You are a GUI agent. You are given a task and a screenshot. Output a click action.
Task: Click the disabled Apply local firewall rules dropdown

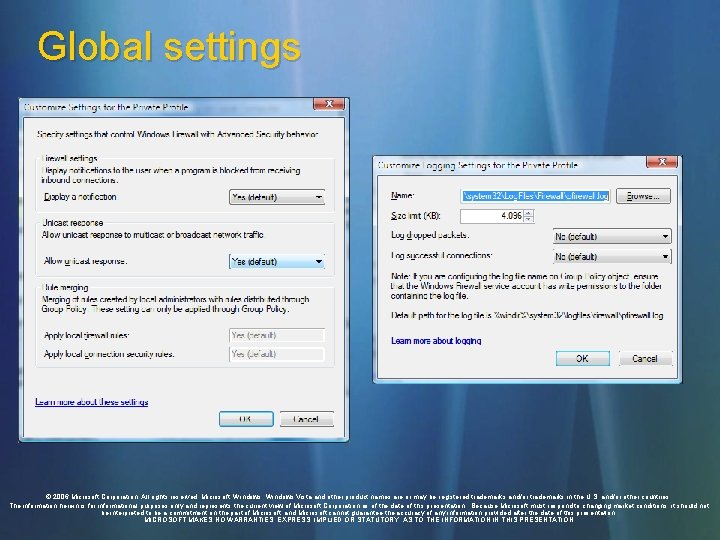[277, 335]
